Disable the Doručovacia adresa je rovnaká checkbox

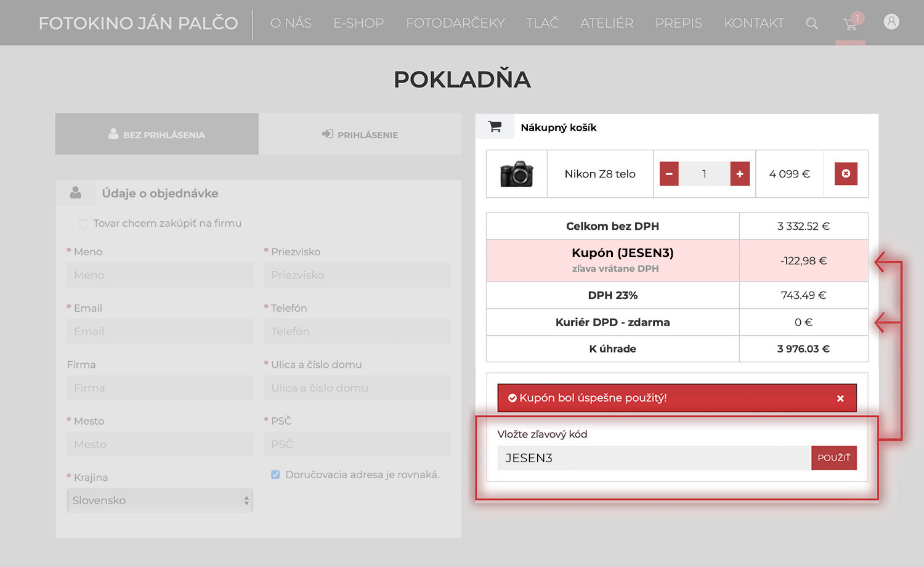pyautogui.click(x=275, y=474)
